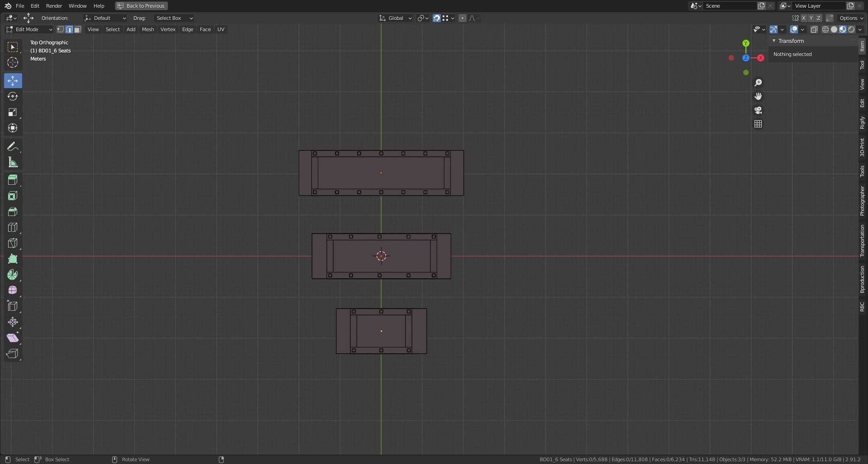Viewport: 868px width, 464px height.
Task: Open the Mesh menu
Action: (148, 29)
